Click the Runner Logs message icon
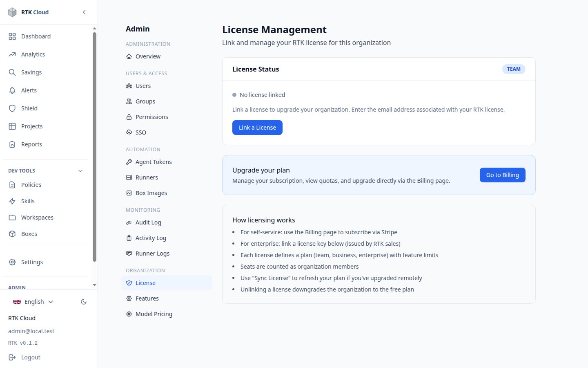This screenshot has height=368, width=588. click(x=129, y=254)
